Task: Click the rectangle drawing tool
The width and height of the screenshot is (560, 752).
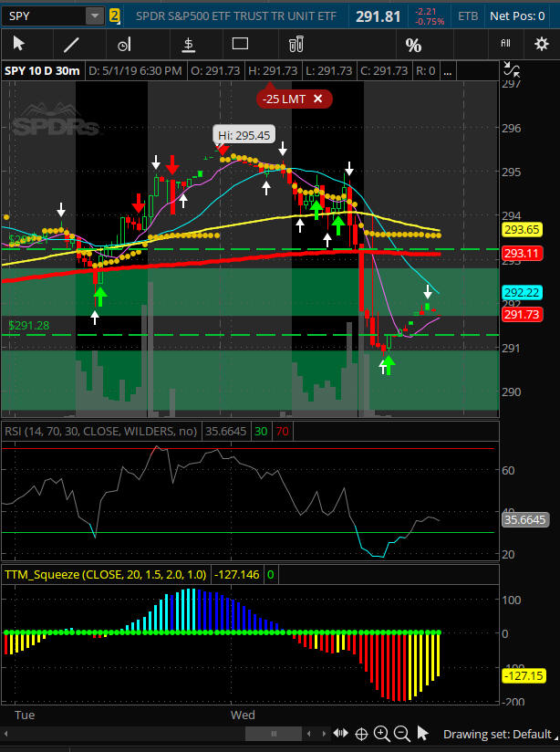Action: click(x=240, y=44)
